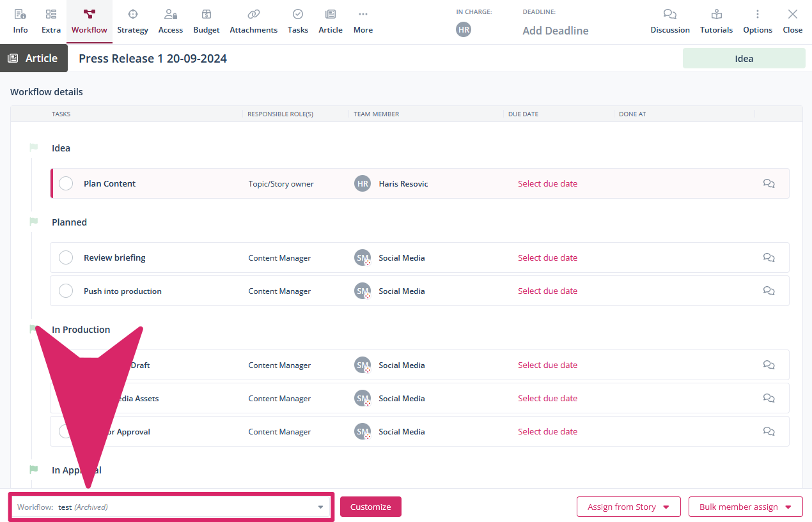Open comments for Push into production
Viewport: 812px width, 522px height.
(x=769, y=291)
